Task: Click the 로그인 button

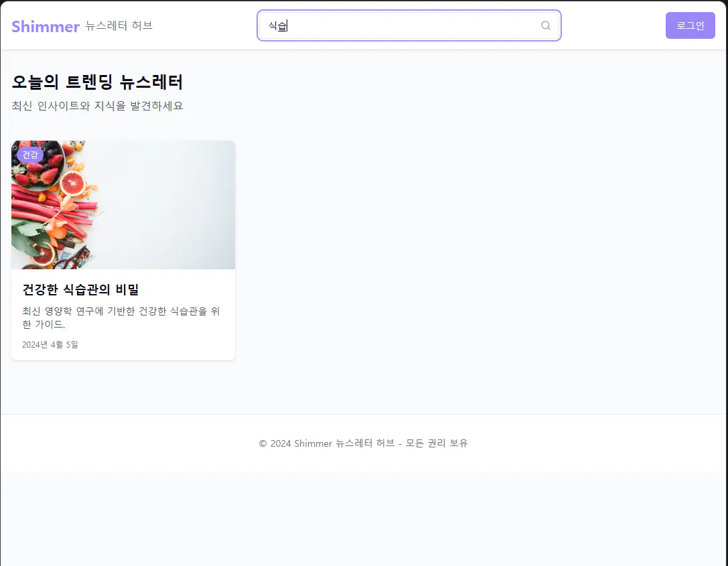Action: (690, 25)
